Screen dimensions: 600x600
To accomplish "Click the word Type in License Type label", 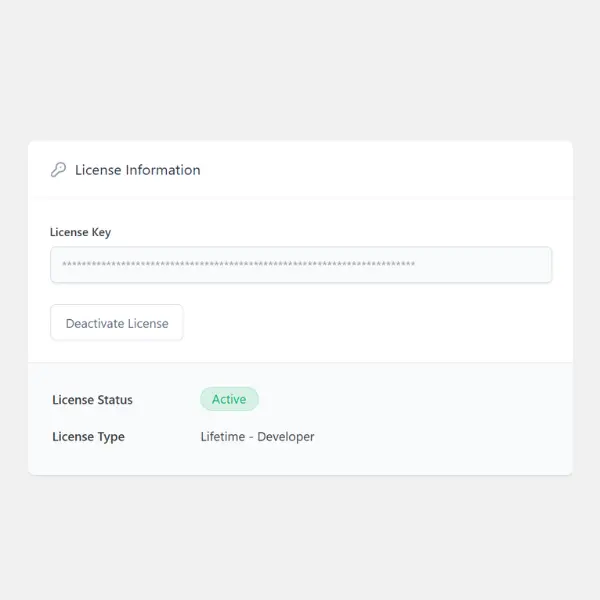I will (x=112, y=437).
